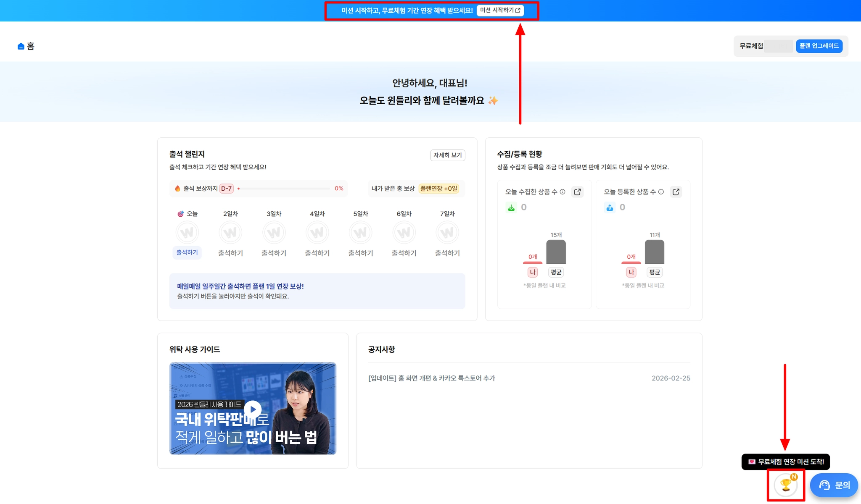Click the home icon in the header
The height and width of the screenshot is (504, 861).
click(21, 46)
